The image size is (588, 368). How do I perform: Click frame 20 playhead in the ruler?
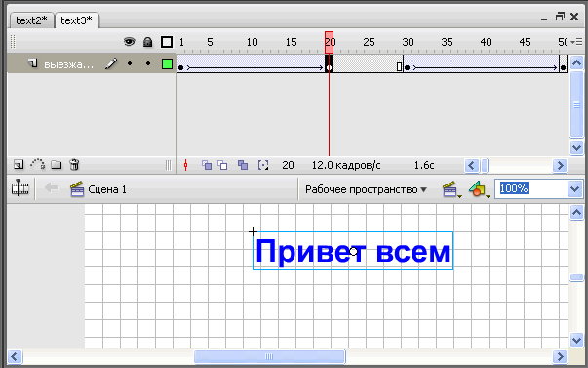tap(329, 42)
